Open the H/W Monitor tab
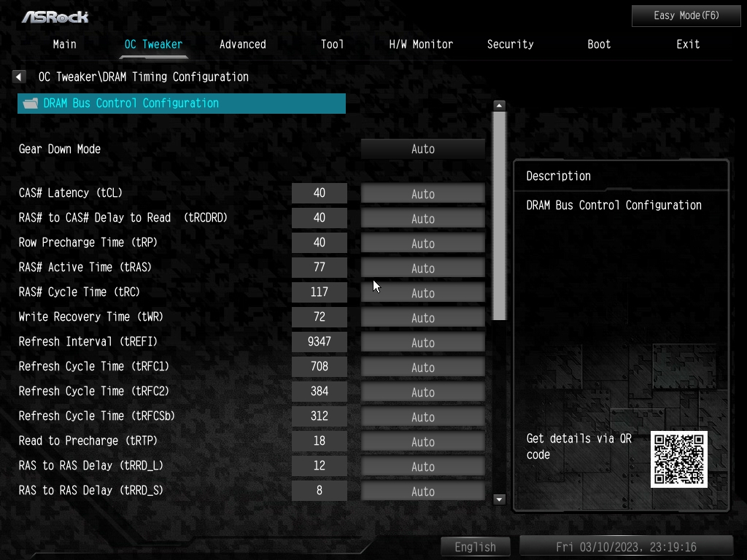This screenshot has height=560, width=747. click(x=421, y=44)
